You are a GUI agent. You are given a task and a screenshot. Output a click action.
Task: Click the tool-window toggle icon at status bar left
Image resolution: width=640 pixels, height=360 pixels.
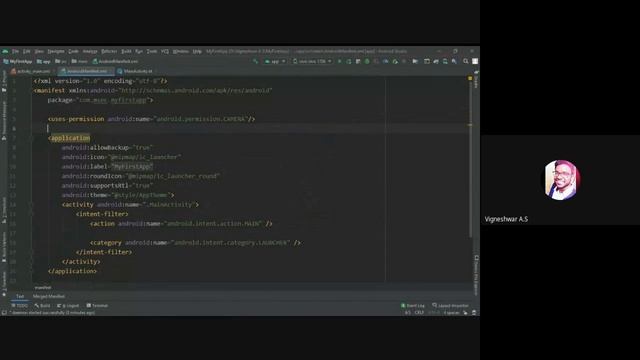[x=4, y=313]
